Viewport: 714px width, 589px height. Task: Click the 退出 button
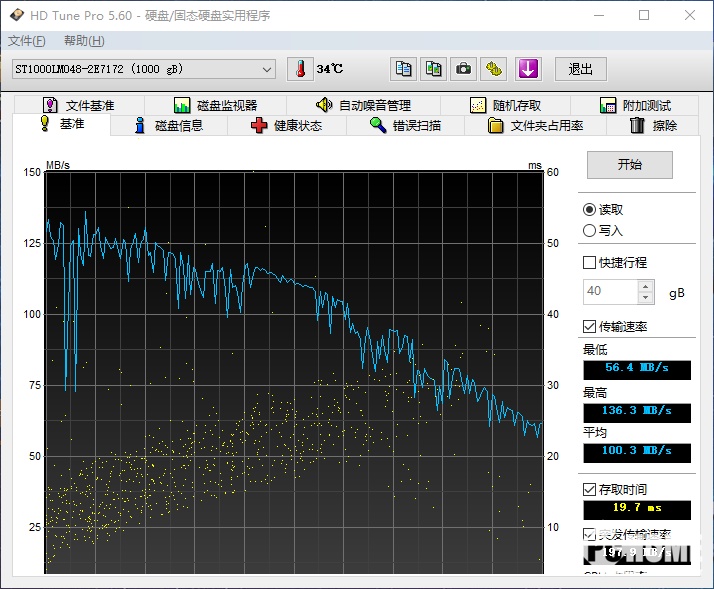(581, 69)
